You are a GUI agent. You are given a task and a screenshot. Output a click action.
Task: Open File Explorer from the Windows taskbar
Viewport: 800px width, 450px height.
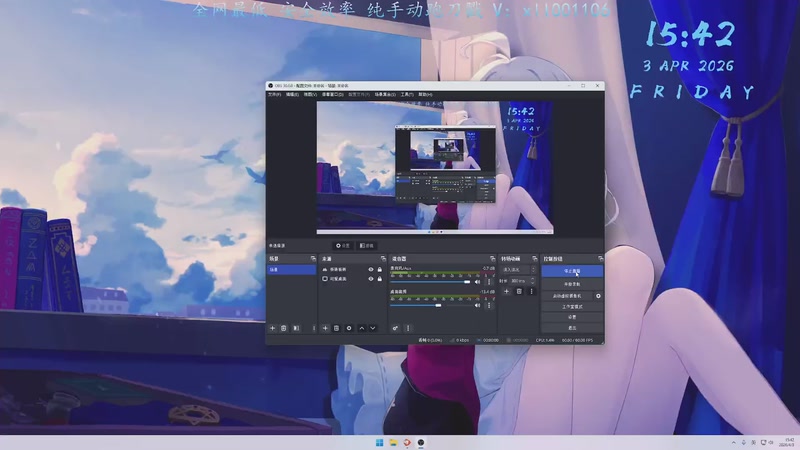pos(393,442)
